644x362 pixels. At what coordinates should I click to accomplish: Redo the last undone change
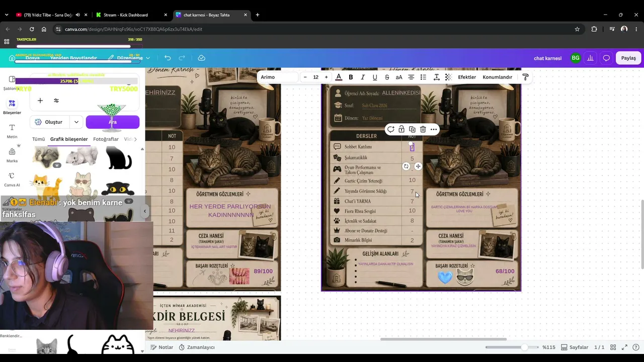point(182,58)
